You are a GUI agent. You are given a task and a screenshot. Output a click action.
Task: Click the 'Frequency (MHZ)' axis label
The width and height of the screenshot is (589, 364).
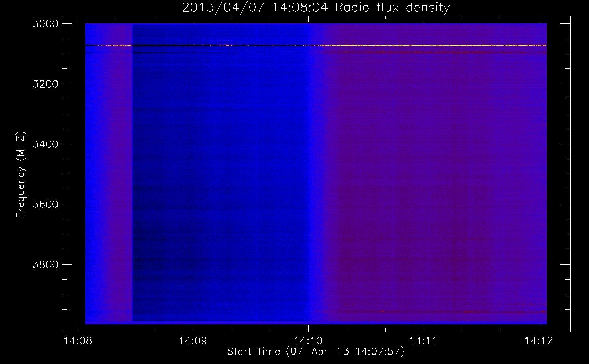click(x=21, y=174)
